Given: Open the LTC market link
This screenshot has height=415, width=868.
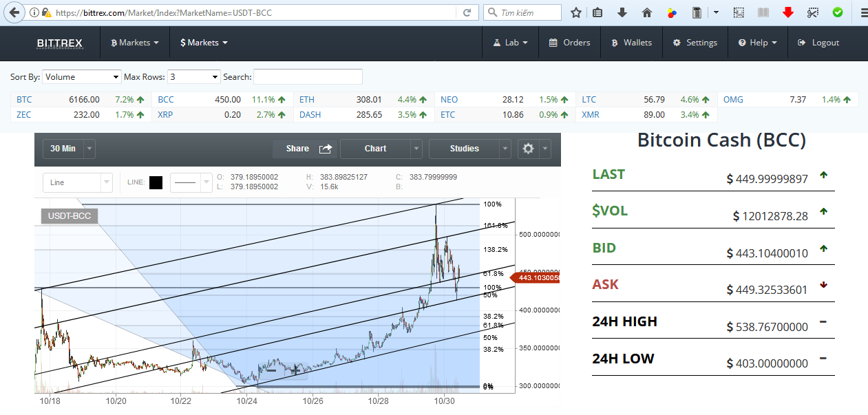Looking at the screenshot, I should pos(589,100).
